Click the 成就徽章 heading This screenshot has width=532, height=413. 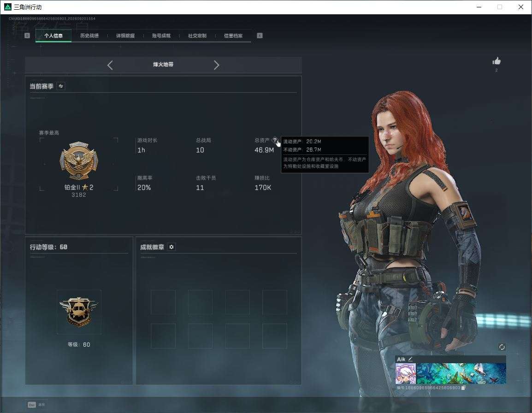[152, 247]
